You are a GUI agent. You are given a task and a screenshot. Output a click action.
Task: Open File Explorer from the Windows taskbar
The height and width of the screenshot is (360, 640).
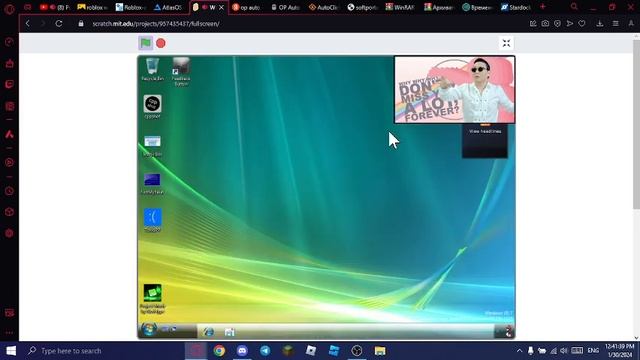click(x=380, y=351)
